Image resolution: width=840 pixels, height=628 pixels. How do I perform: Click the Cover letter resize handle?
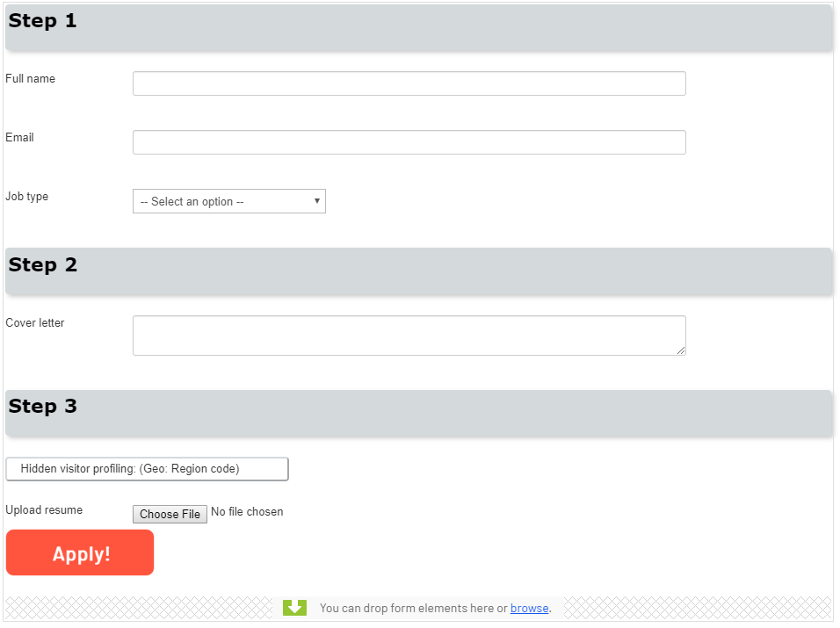[682, 351]
